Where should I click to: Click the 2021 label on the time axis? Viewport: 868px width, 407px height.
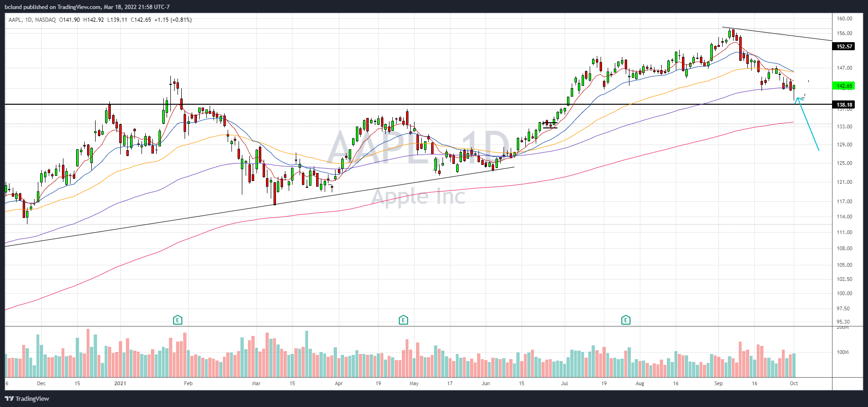click(120, 384)
